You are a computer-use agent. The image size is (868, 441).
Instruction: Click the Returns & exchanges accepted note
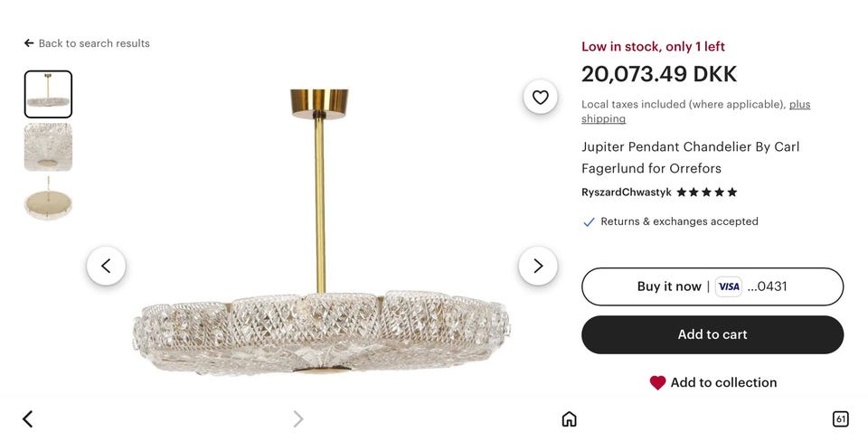678,221
